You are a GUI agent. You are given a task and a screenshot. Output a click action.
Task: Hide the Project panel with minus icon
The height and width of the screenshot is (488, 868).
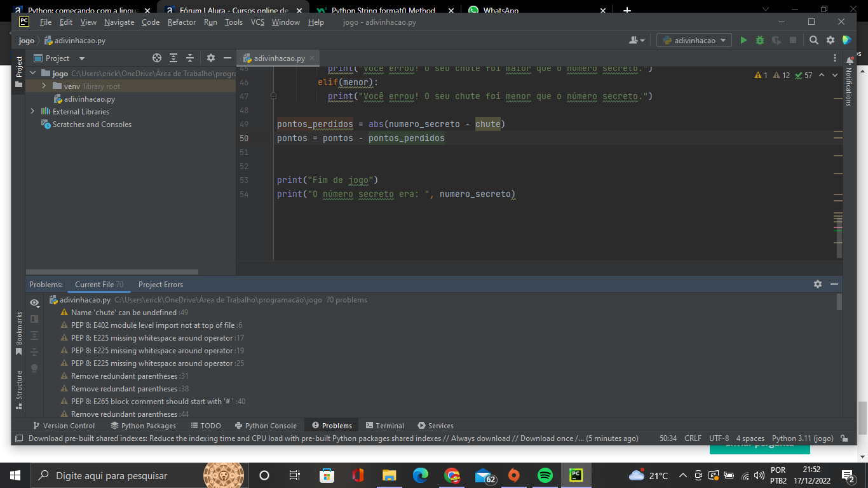(227, 58)
